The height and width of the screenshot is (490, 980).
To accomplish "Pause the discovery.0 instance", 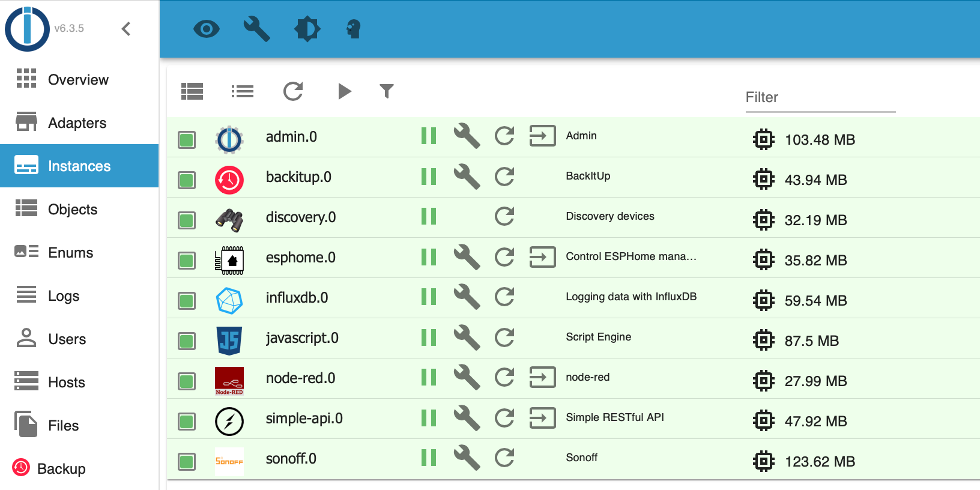I will 429,216.
